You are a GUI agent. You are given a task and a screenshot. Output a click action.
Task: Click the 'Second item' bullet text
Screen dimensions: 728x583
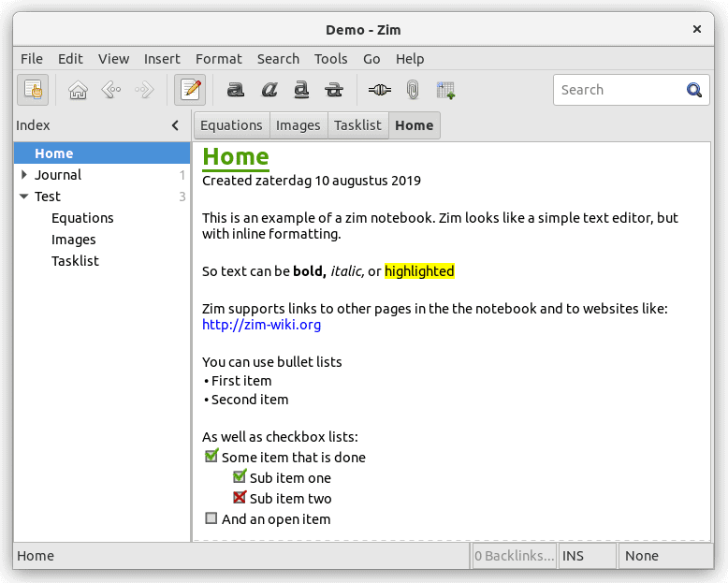tap(250, 400)
